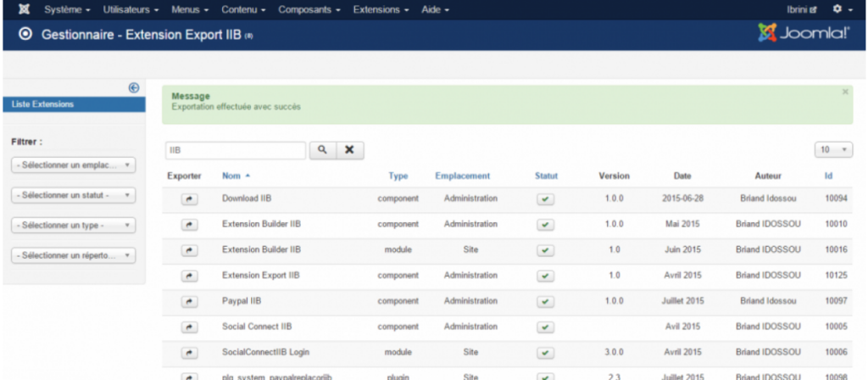Open the Aide menu

click(x=435, y=9)
